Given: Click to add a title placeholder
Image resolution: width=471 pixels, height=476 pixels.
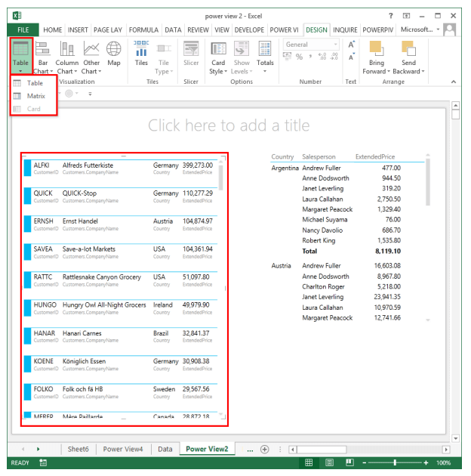Looking at the screenshot, I should coord(229,125).
